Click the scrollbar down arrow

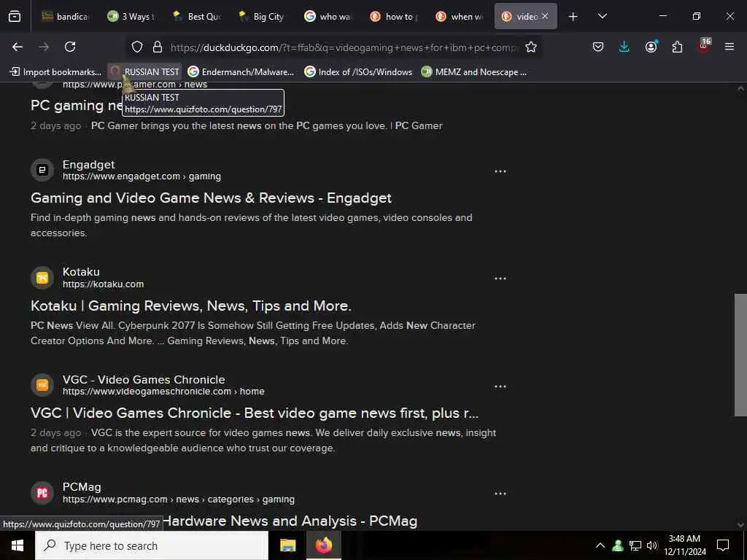tap(740, 524)
